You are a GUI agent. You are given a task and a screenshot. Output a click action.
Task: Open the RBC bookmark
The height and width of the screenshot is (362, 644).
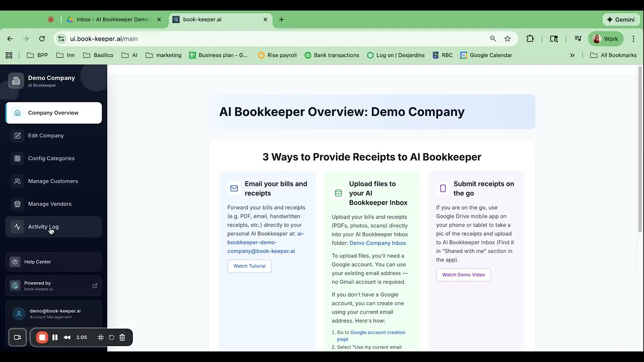point(443,55)
